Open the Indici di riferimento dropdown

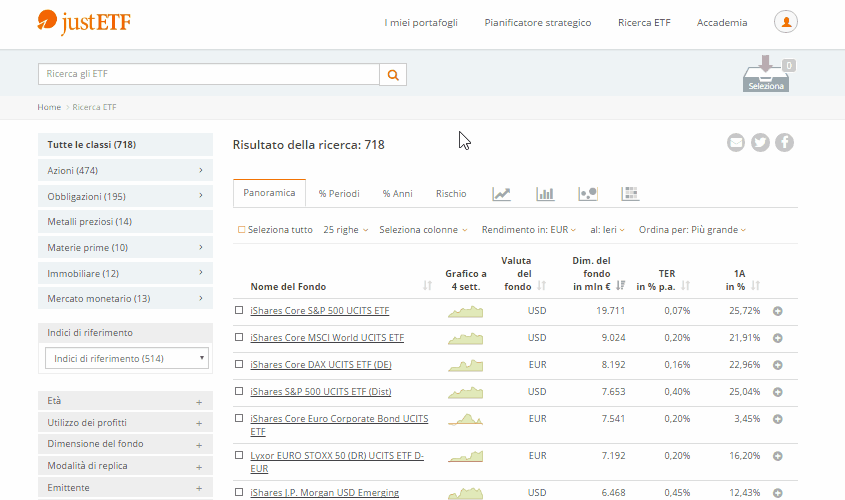pos(126,358)
